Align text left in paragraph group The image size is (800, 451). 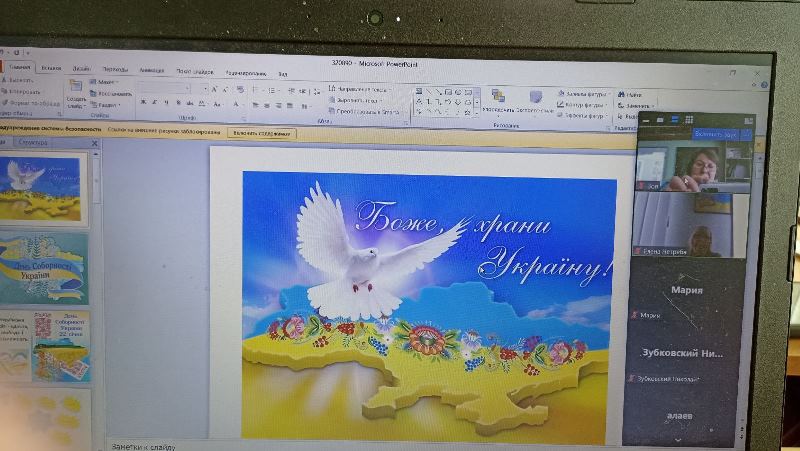tap(256, 106)
